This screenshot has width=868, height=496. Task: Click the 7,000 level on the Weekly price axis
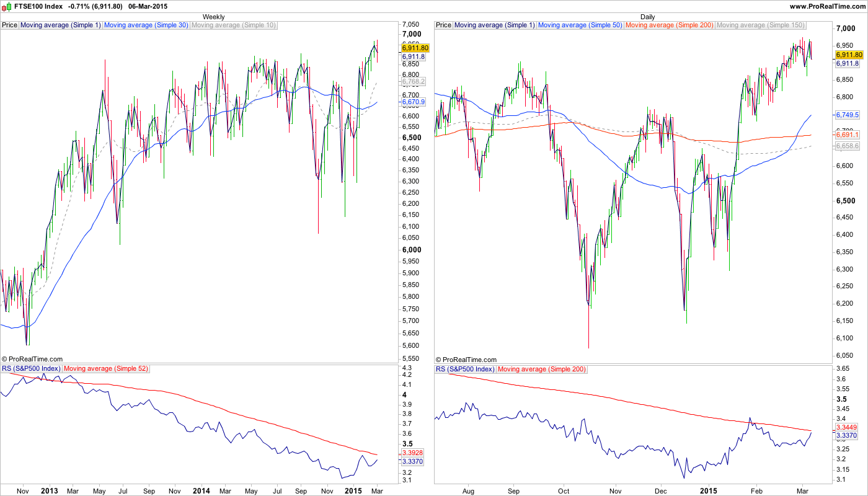(x=412, y=34)
